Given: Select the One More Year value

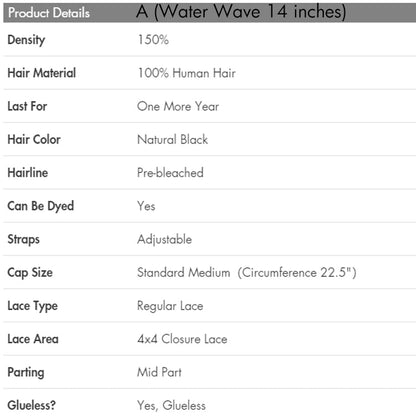Looking at the screenshot, I should tap(178, 106).
